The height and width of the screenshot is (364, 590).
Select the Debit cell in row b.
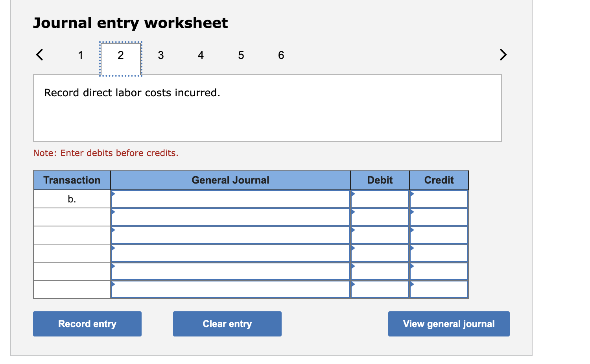point(380,199)
